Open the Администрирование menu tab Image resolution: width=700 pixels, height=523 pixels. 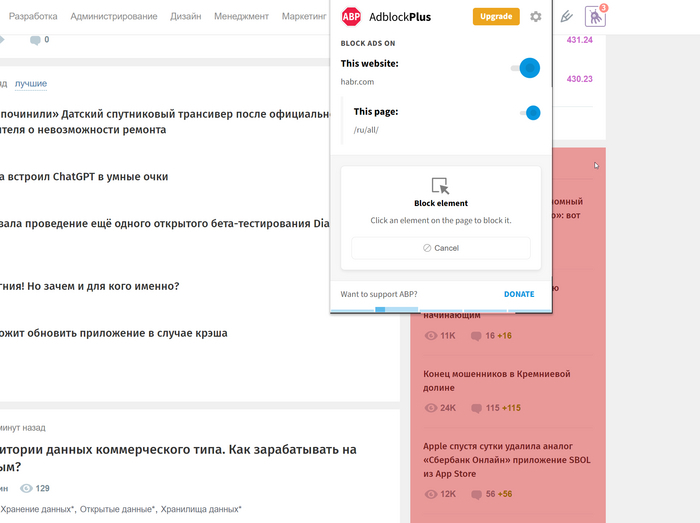pos(114,17)
